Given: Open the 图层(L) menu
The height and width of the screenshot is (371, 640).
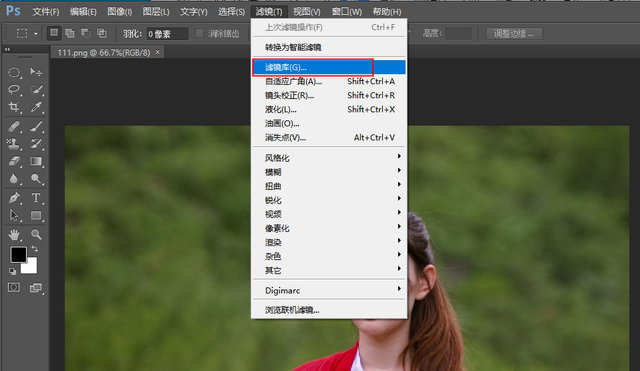Looking at the screenshot, I should pos(156,12).
